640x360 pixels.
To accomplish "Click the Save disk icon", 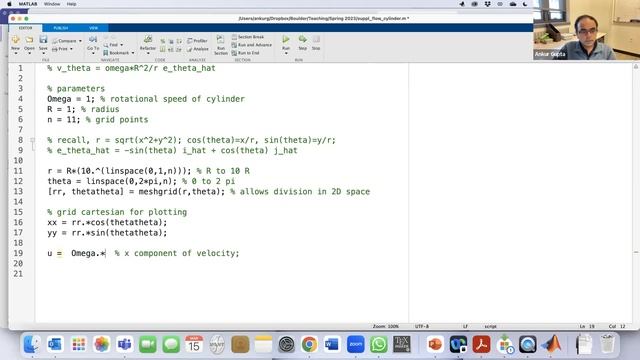I will point(43,40).
